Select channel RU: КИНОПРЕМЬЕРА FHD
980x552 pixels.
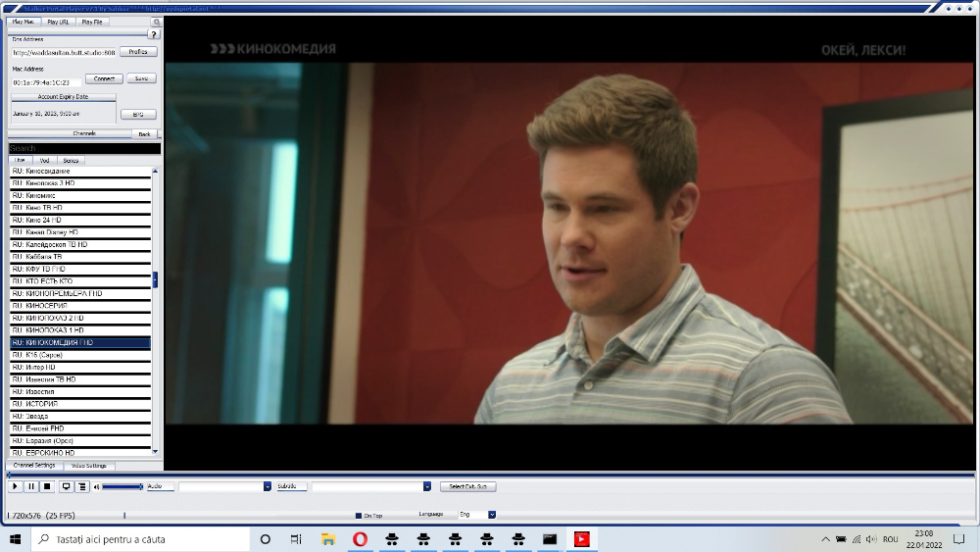click(x=80, y=293)
